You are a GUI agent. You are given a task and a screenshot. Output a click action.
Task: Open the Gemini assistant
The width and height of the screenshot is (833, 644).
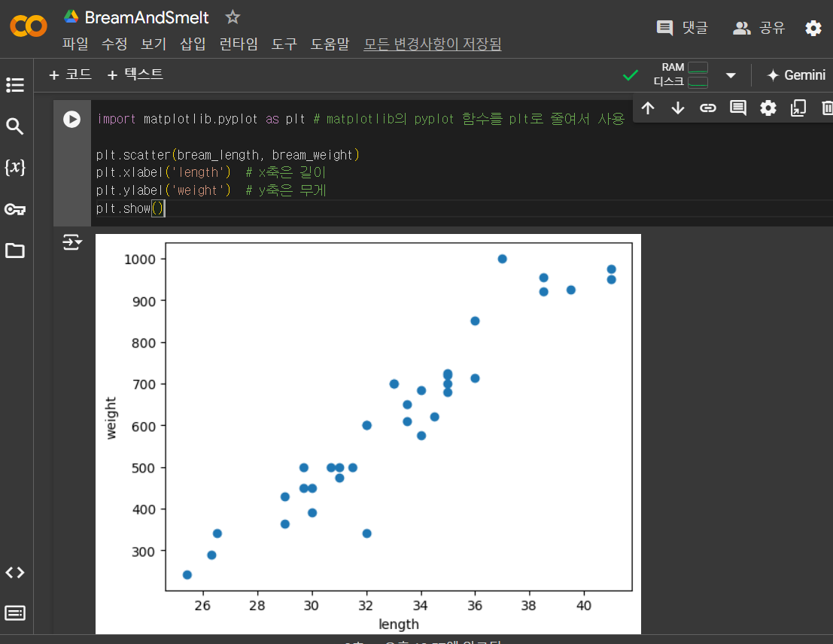[x=796, y=75]
